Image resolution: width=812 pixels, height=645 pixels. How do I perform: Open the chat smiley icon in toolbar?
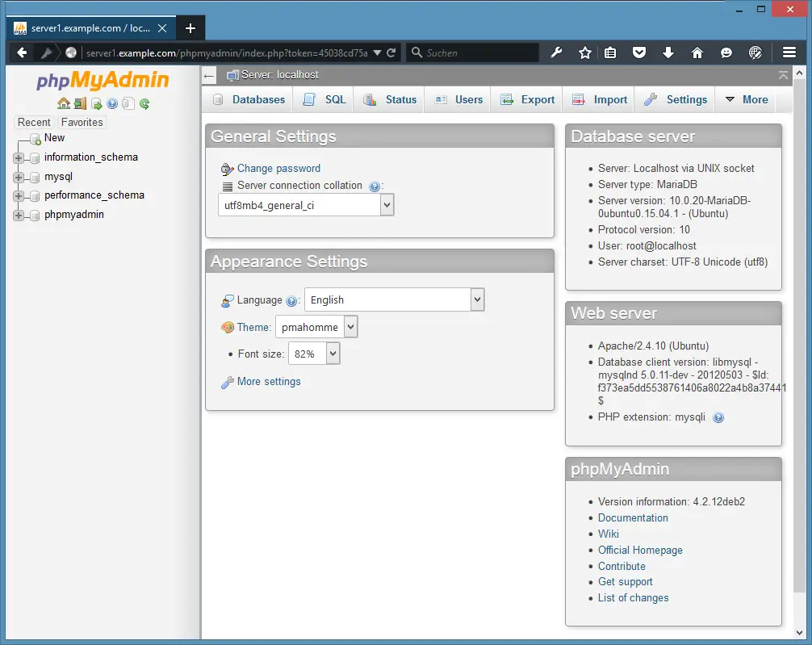[726, 52]
